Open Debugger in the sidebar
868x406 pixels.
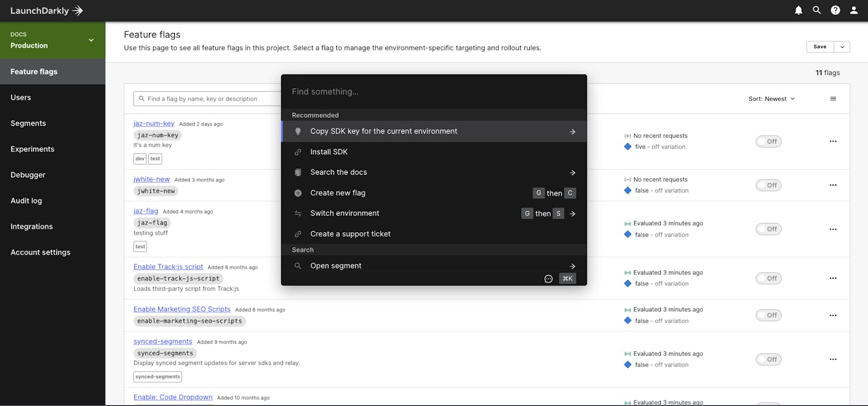(x=53, y=175)
